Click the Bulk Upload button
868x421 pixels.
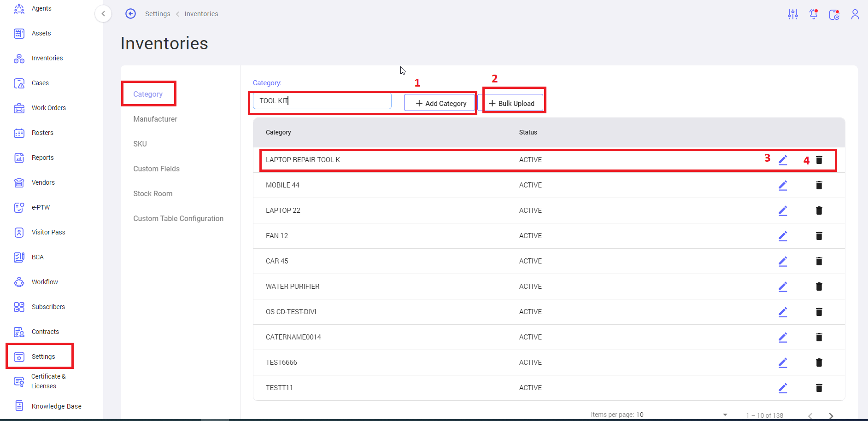coord(512,103)
